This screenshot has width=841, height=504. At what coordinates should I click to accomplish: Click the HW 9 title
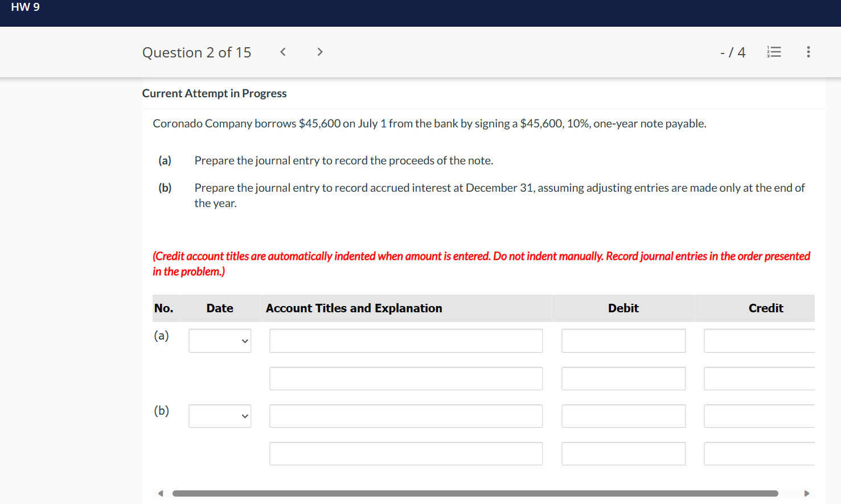tap(25, 7)
